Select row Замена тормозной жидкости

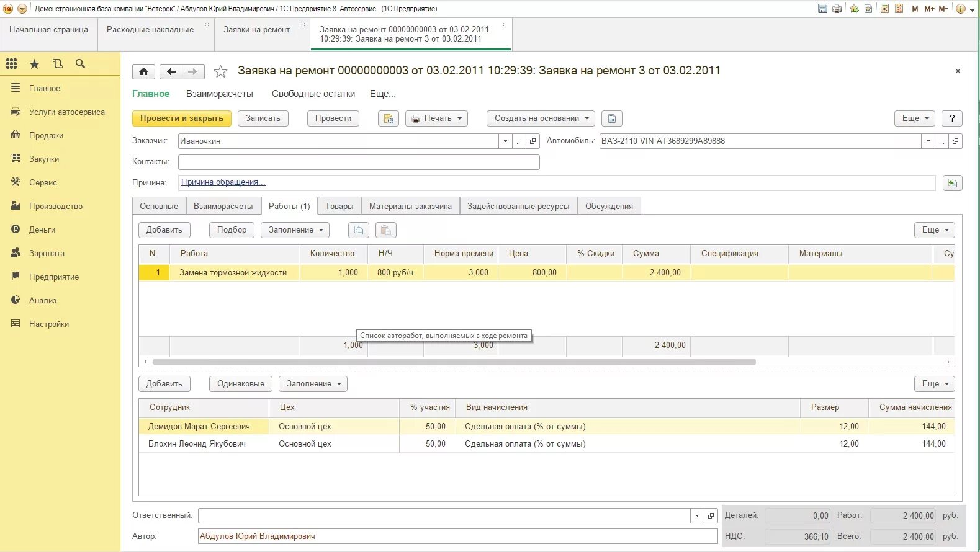coord(546,273)
